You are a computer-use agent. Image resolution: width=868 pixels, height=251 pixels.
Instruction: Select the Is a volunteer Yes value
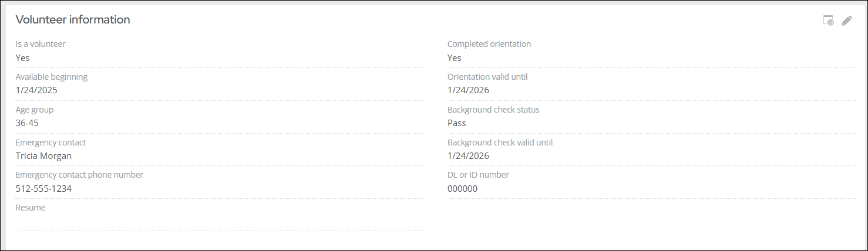pyautogui.click(x=22, y=57)
